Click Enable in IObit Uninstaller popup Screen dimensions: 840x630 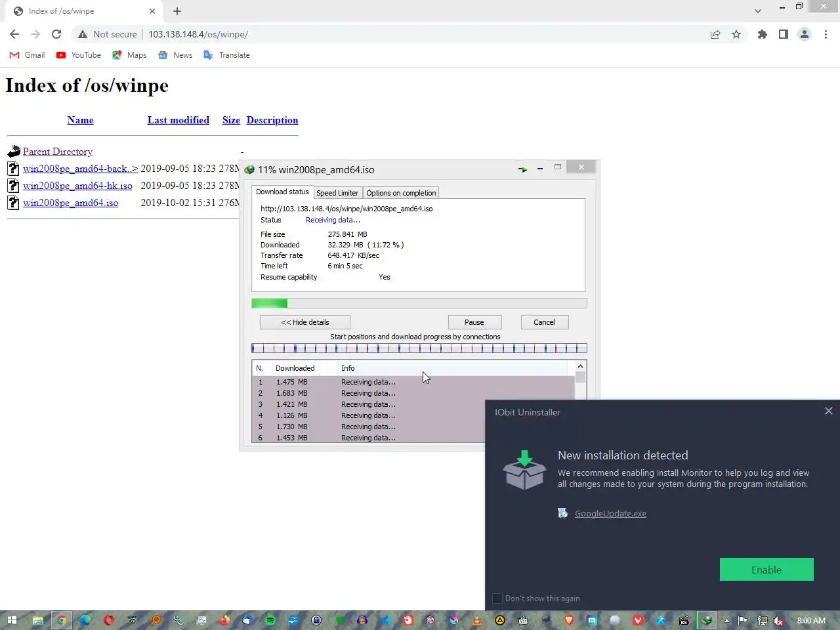(x=766, y=570)
